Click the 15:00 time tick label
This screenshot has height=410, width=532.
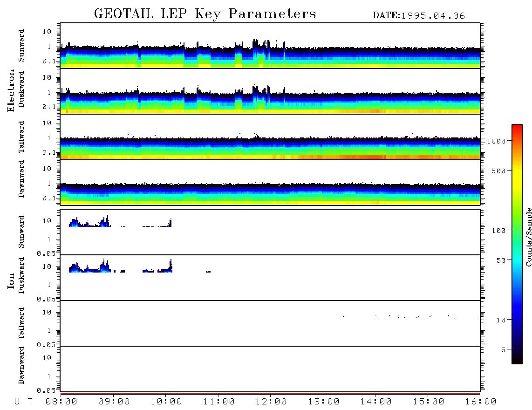(429, 402)
